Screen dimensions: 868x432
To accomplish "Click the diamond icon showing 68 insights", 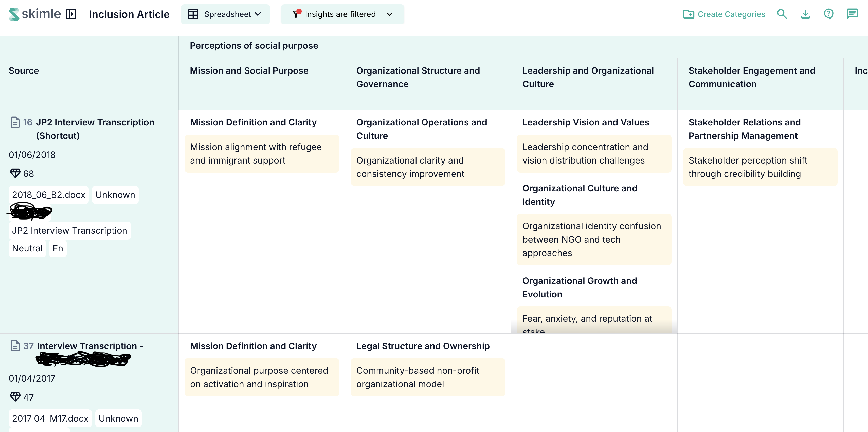I will point(15,173).
